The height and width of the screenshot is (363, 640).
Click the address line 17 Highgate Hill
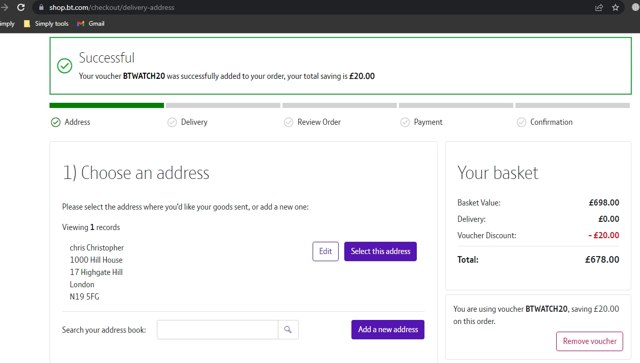96,272
